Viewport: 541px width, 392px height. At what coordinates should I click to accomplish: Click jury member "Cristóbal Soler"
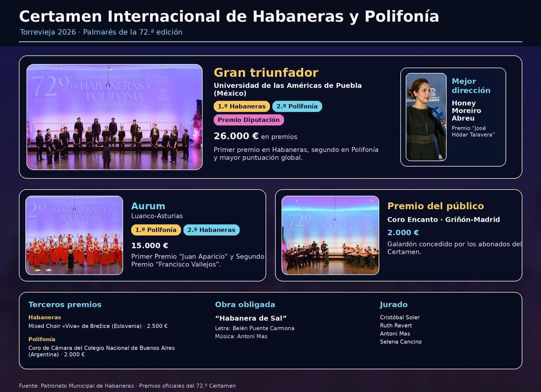pyautogui.click(x=400, y=317)
